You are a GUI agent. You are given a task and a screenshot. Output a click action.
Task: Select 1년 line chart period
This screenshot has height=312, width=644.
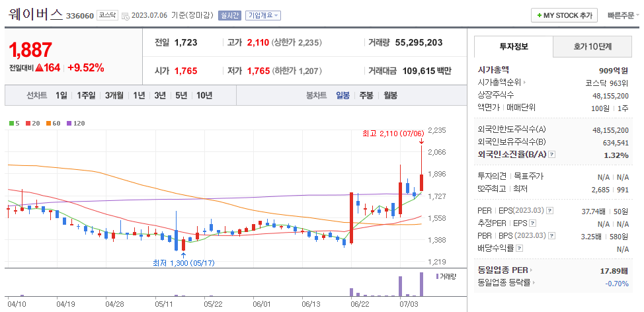coord(140,96)
